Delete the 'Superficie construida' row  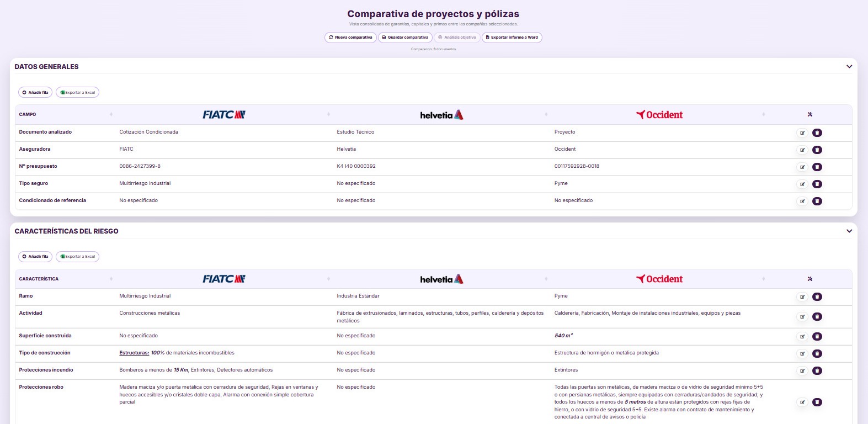click(x=817, y=337)
